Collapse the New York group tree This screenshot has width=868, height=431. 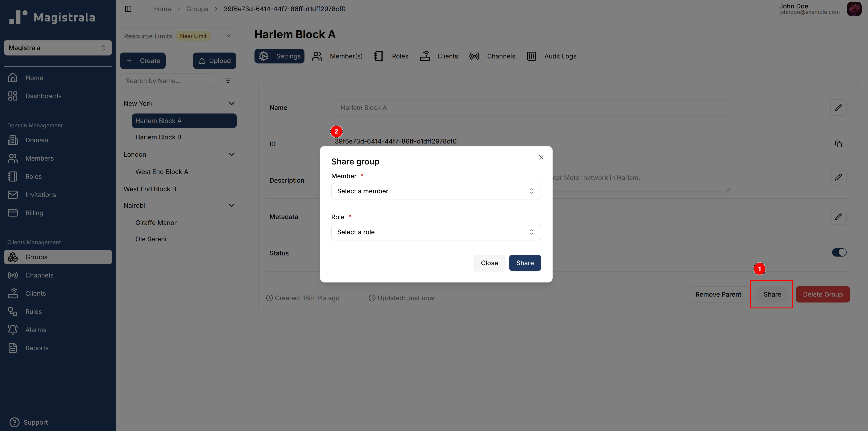pyautogui.click(x=232, y=103)
